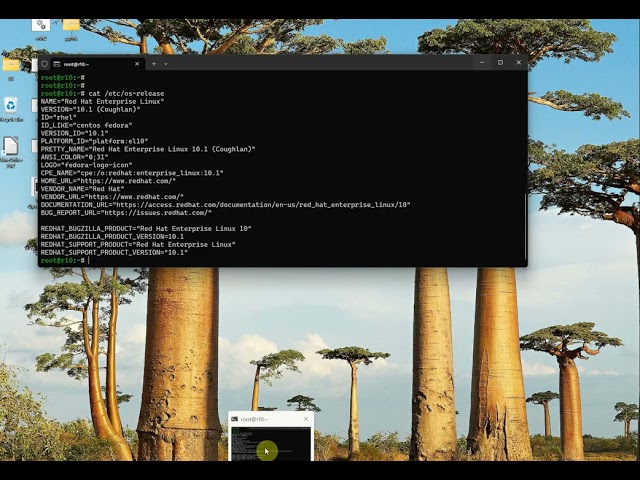
Task: Click the 'cat /etc/os-release' command text
Action: pos(126,93)
